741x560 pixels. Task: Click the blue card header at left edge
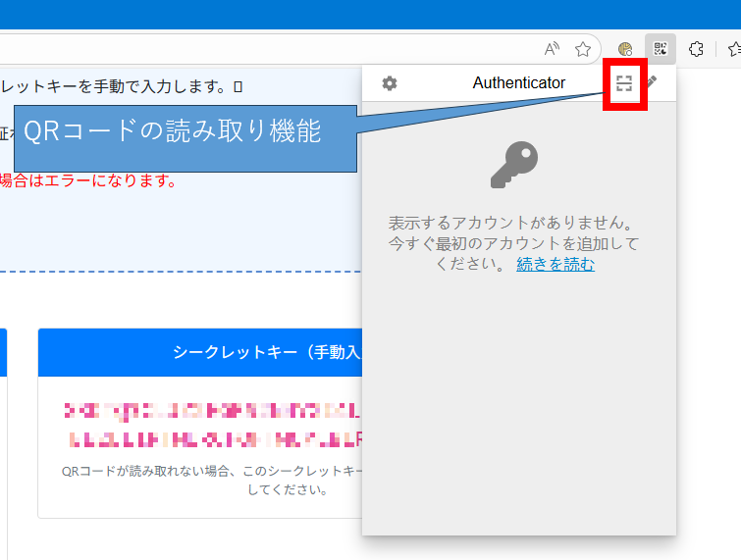(3, 352)
